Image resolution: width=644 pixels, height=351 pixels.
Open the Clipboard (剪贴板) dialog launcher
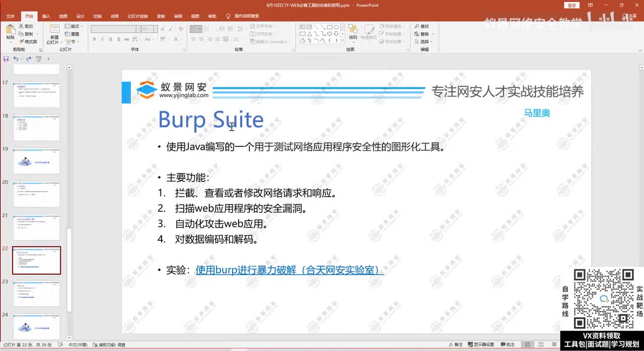[41, 50]
